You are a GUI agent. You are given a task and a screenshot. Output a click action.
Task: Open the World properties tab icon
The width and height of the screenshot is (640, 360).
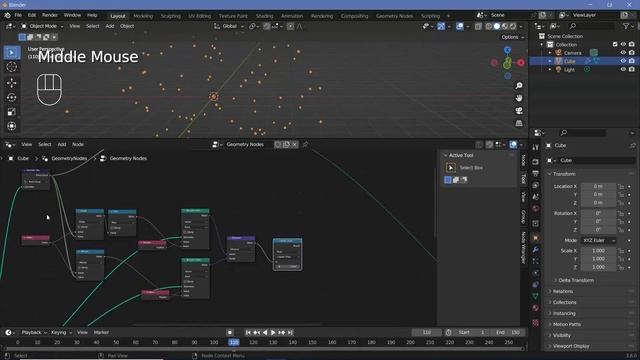536,209
